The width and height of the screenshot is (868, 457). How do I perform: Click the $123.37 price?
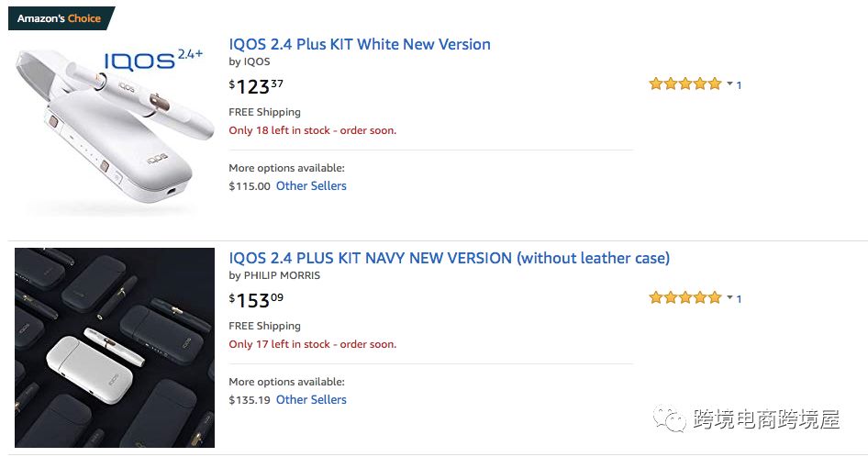[256, 87]
